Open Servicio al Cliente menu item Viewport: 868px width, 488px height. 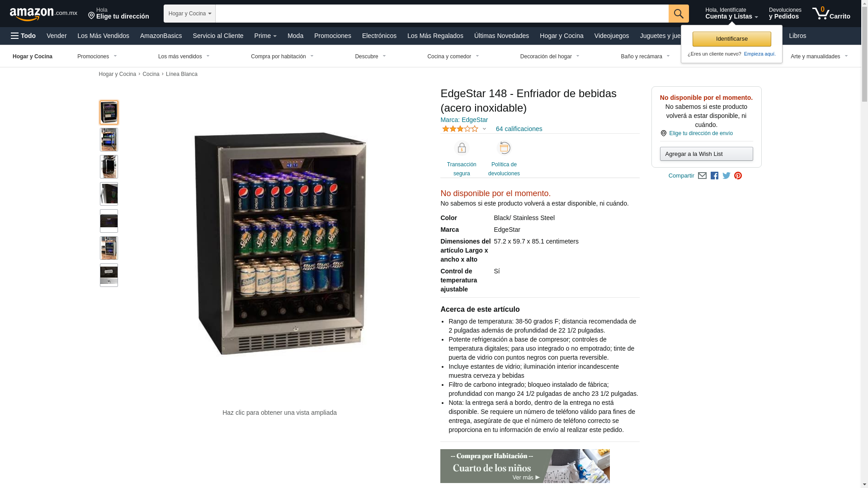[218, 36]
